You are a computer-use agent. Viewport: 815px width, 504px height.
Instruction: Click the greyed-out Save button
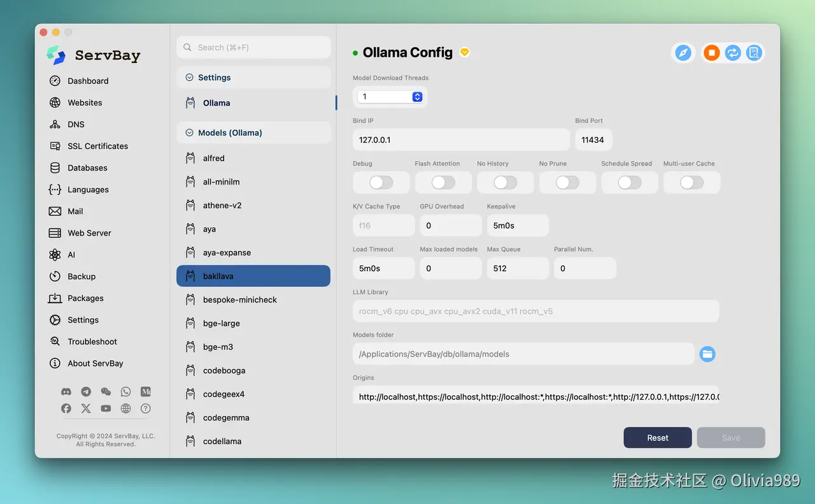(731, 438)
